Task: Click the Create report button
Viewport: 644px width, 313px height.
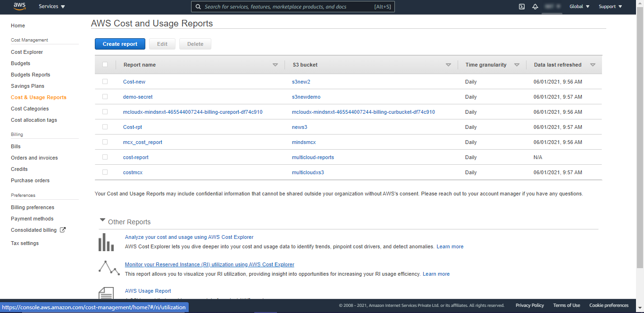Action: point(120,44)
